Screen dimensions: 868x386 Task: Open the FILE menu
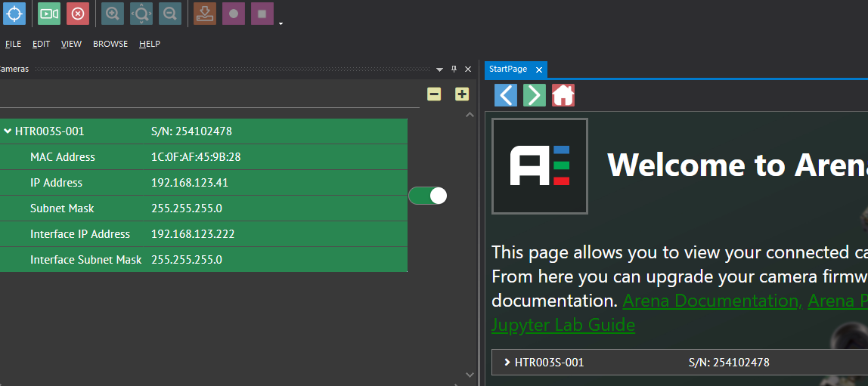[14, 44]
